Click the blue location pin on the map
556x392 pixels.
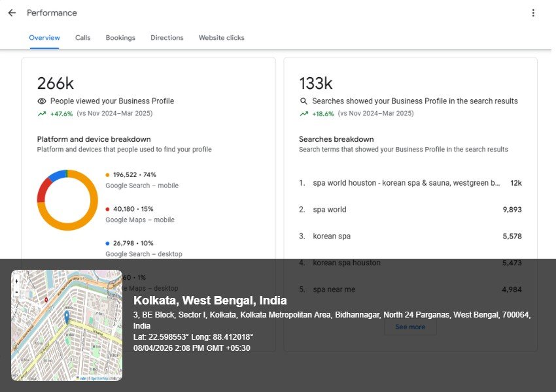pyautogui.click(x=67, y=317)
